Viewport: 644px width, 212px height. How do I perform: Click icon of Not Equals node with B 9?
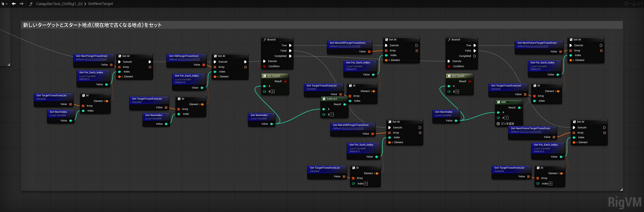[x=449, y=76]
